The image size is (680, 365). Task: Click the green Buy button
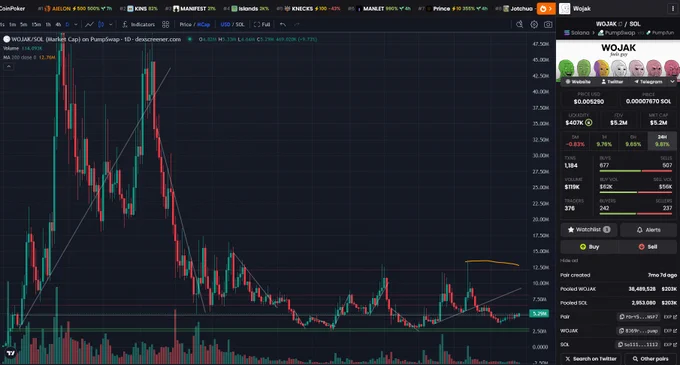[589, 247]
